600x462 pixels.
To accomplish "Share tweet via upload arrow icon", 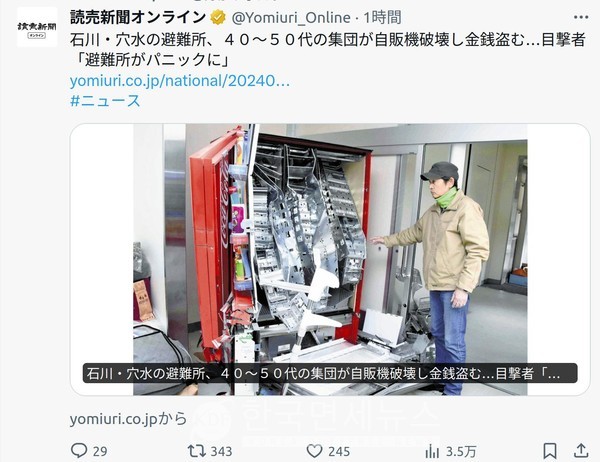I will (x=581, y=450).
